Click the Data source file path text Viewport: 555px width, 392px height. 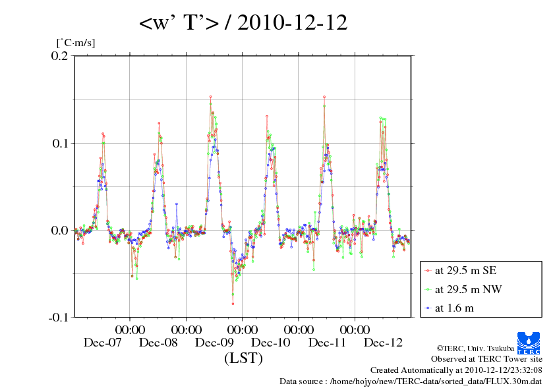(x=411, y=381)
